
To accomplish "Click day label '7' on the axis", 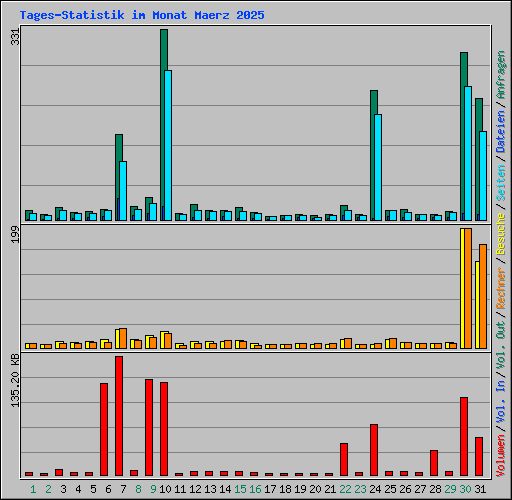I will 123,489.
